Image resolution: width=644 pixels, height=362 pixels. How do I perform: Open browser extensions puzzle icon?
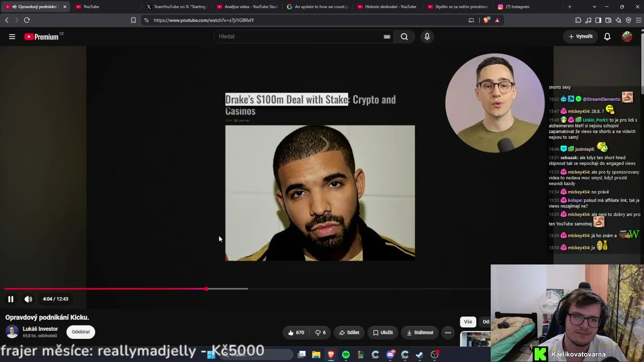pos(578,20)
